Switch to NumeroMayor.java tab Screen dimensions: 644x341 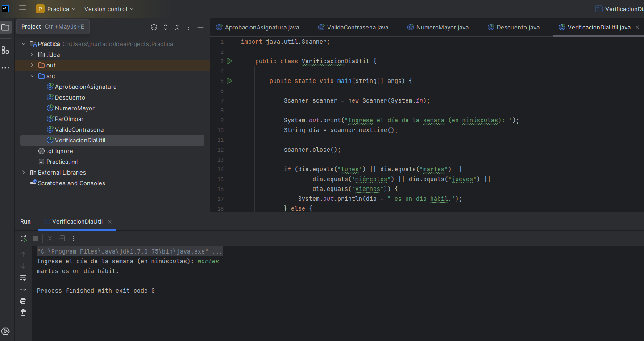coord(438,27)
